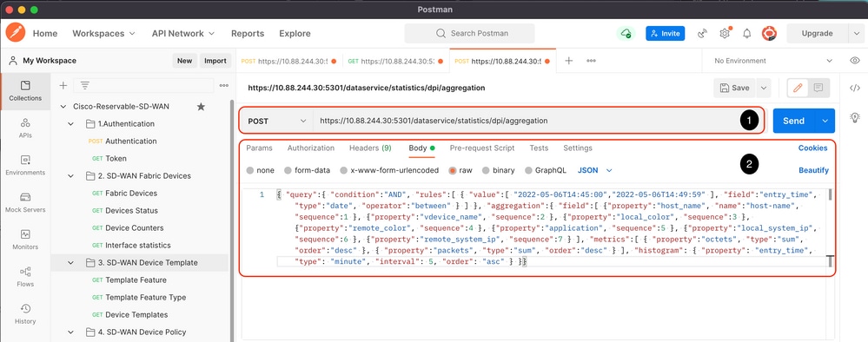
Task: Open the API Network dropdown
Action: pos(183,33)
